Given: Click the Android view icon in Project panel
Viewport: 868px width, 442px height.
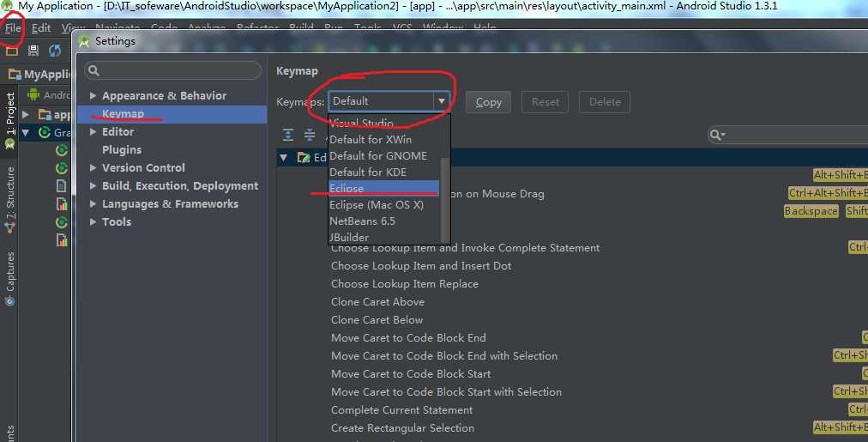Looking at the screenshot, I should [x=33, y=94].
